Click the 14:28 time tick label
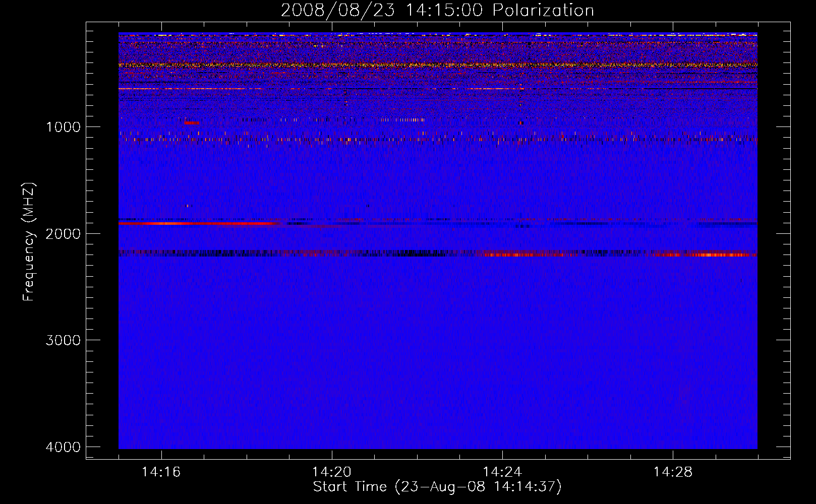 (x=673, y=472)
